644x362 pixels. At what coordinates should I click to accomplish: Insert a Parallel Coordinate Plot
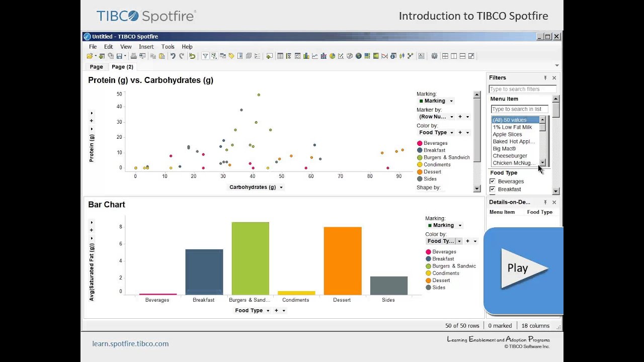coord(384,56)
